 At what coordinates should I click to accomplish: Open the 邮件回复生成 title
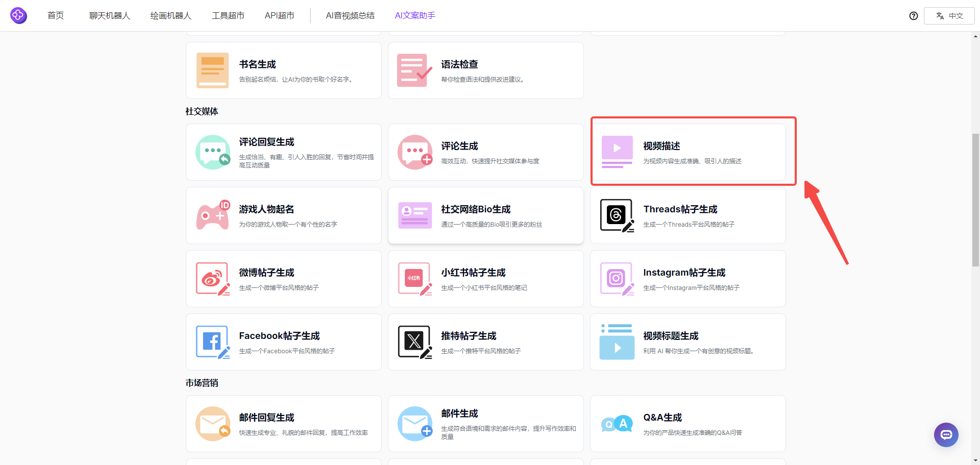267,418
